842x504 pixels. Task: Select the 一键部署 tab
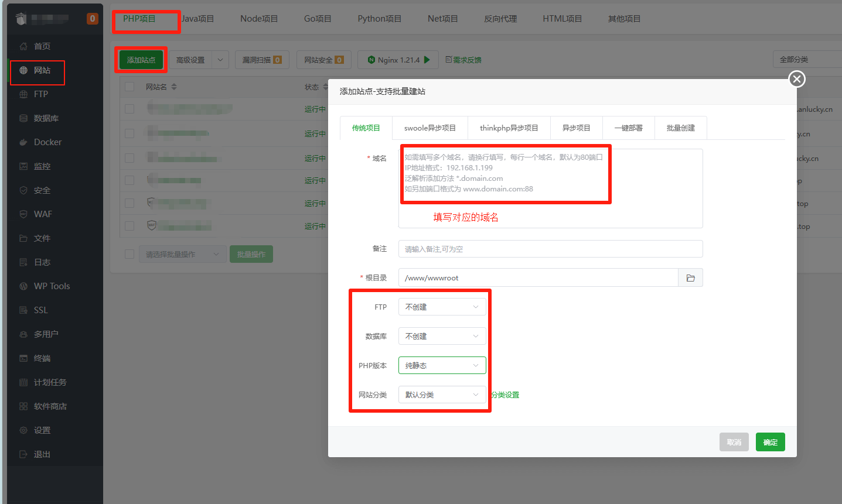click(629, 128)
